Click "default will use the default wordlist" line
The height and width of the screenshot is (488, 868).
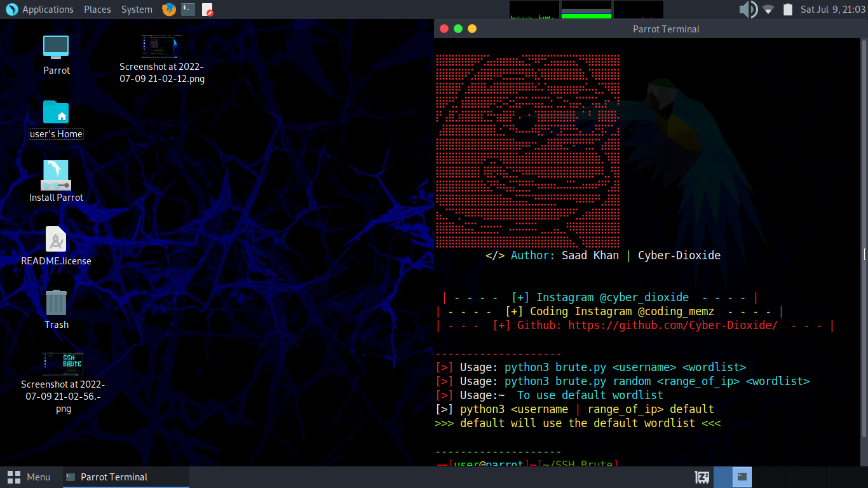tap(578, 423)
